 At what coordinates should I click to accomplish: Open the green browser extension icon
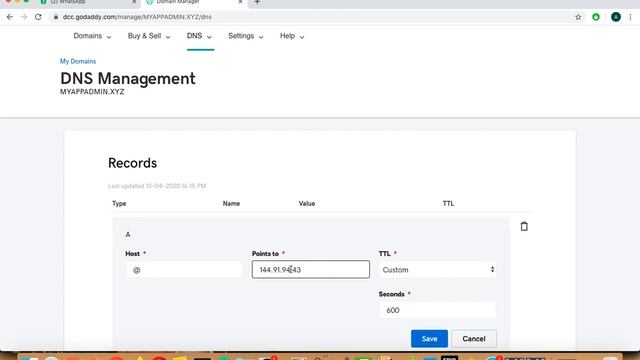click(x=596, y=17)
